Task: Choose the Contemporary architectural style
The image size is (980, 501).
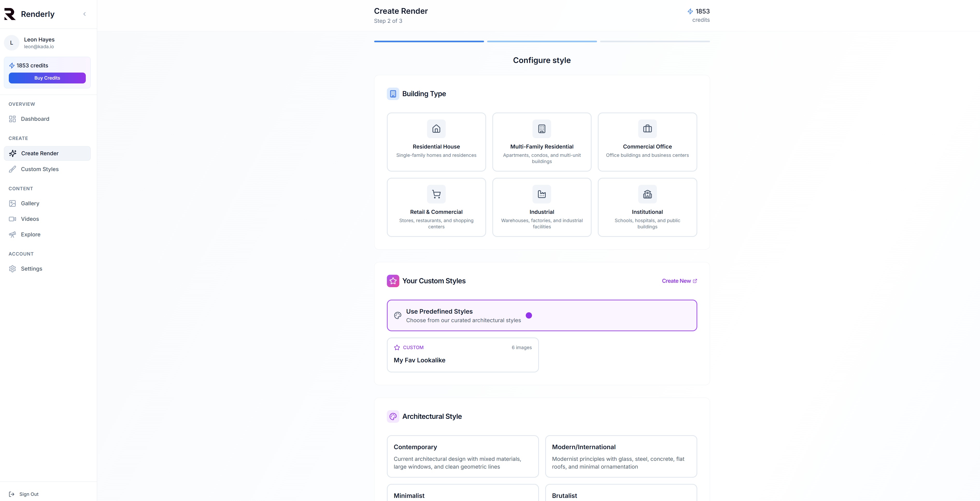Action: tap(463, 456)
